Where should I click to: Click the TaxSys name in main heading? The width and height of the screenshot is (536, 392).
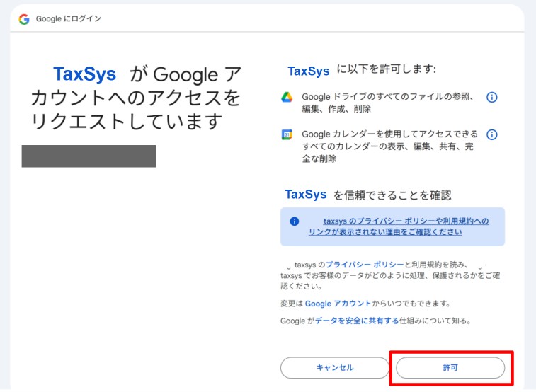pyautogui.click(x=84, y=74)
